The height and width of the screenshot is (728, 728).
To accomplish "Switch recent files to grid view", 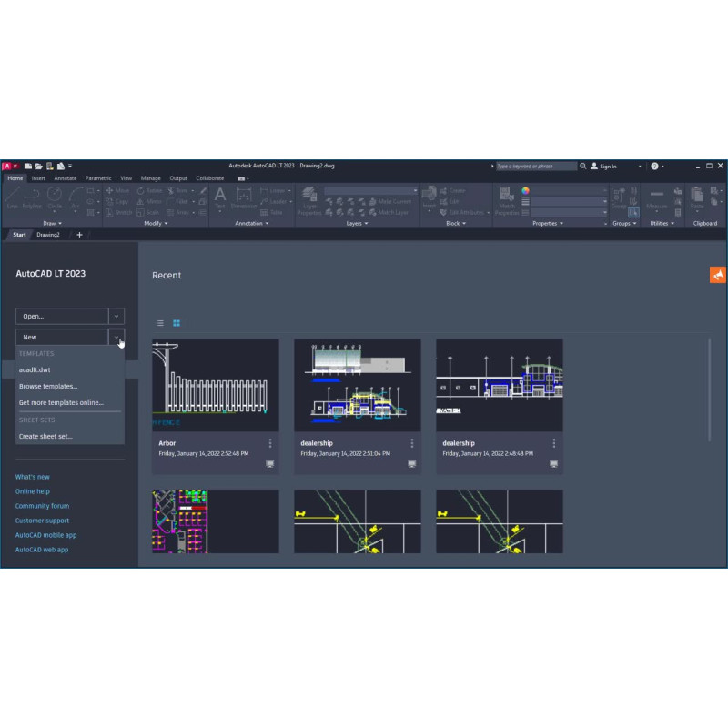I will coord(177,323).
